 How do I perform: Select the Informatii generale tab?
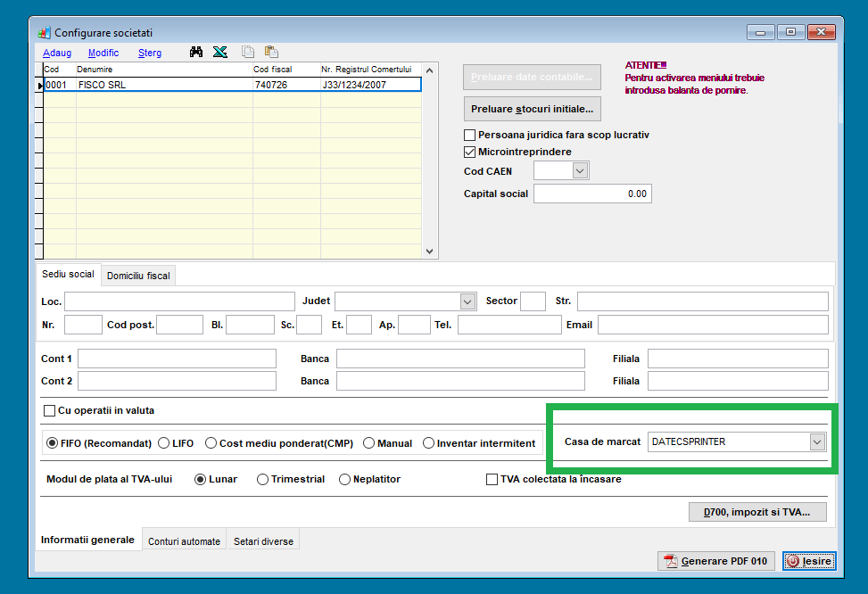pyautogui.click(x=87, y=540)
